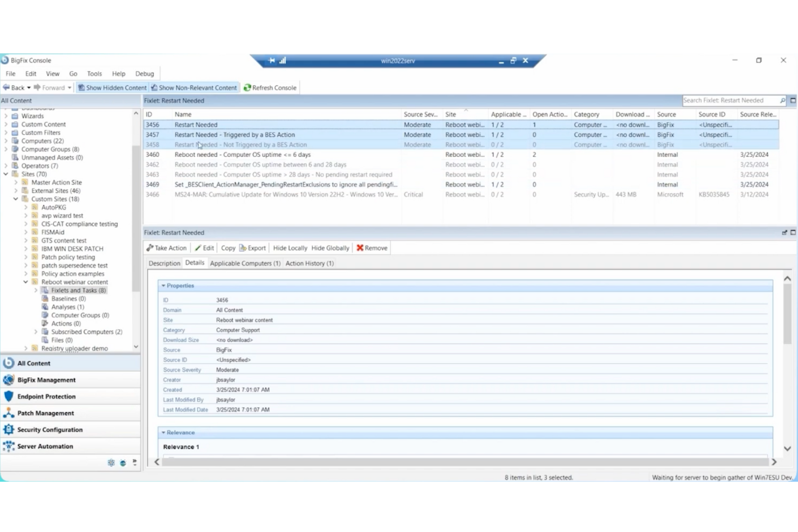Screen dimensions: 798x532
Task: Select the BigFix Management domain icon
Action: 9,379
